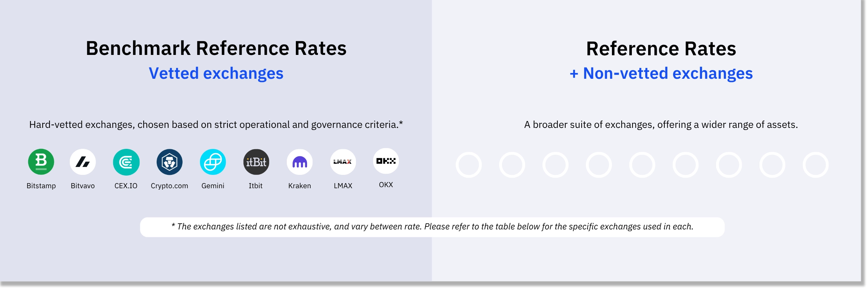The width and height of the screenshot is (868, 289).
Task: Click the "Kraken" text label
Action: pyautogui.click(x=299, y=186)
